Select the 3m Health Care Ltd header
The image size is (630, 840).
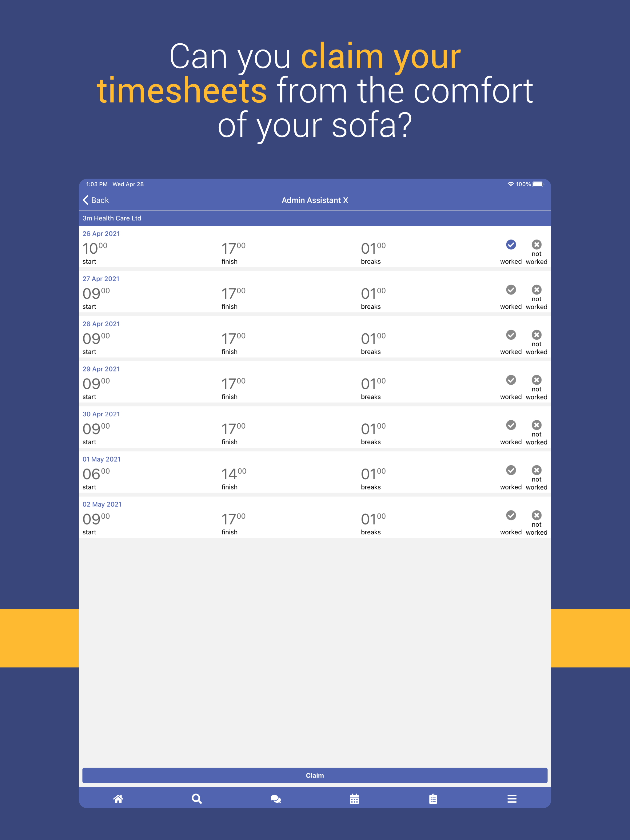[x=112, y=218]
